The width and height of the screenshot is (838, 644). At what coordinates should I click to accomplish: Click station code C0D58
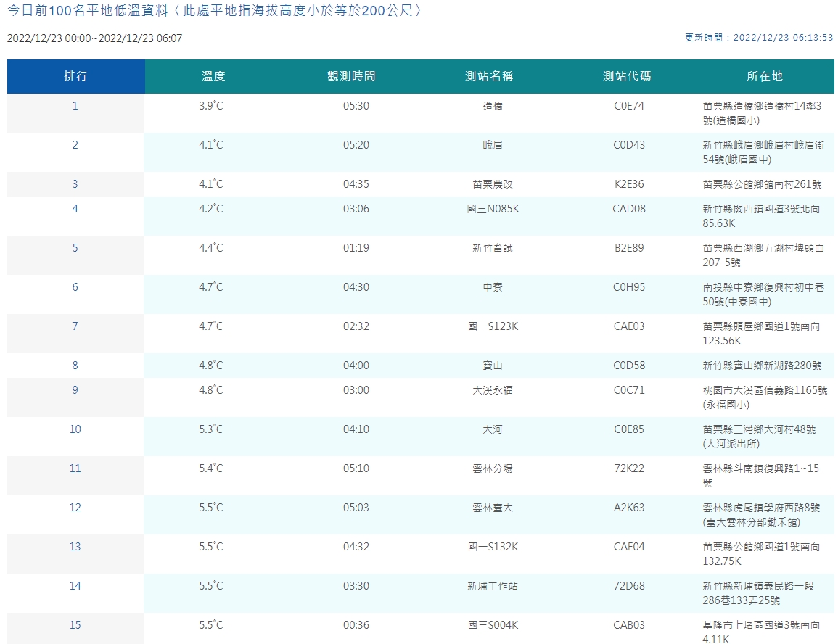click(629, 366)
